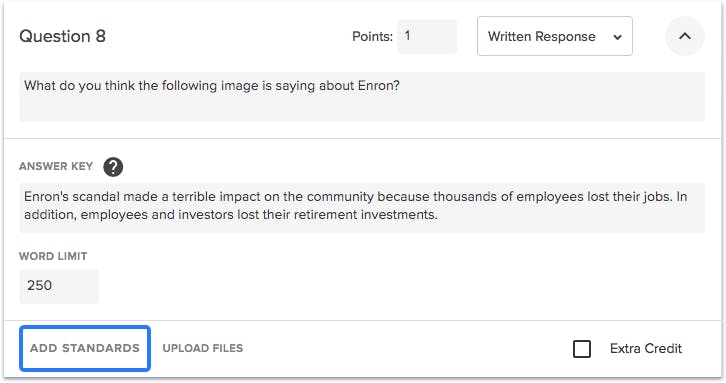Click the Points: label
This screenshot has height=383, width=726.
pos(372,36)
